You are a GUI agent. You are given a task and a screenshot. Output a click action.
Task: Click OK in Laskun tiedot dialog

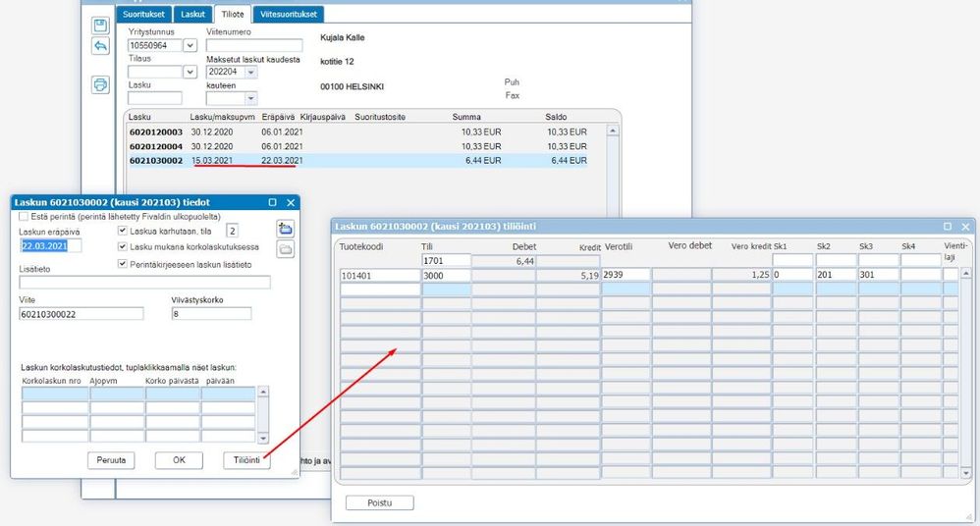(179, 460)
